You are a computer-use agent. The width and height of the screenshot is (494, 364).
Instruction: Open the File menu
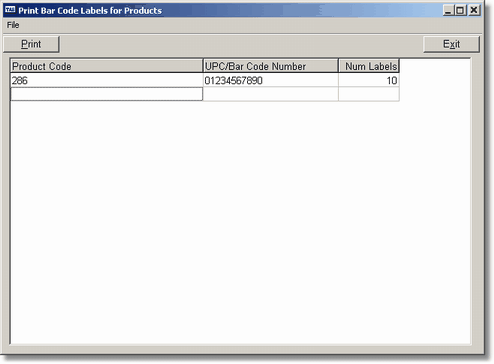tap(13, 25)
